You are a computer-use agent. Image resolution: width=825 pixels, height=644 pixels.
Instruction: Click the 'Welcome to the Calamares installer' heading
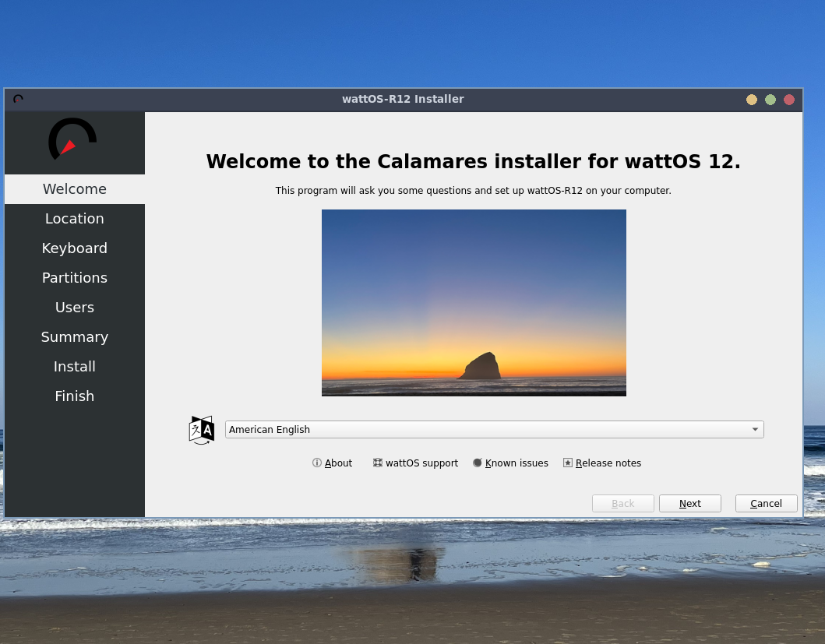point(474,161)
